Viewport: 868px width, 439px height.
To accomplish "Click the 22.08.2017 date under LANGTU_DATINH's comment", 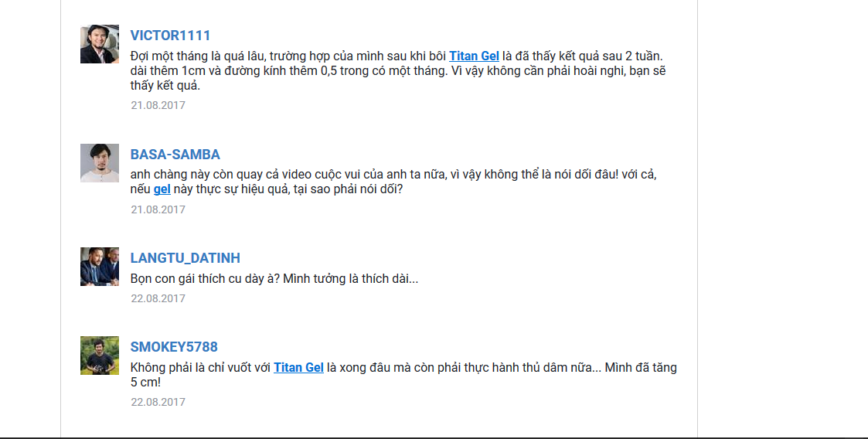I will (x=158, y=298).
